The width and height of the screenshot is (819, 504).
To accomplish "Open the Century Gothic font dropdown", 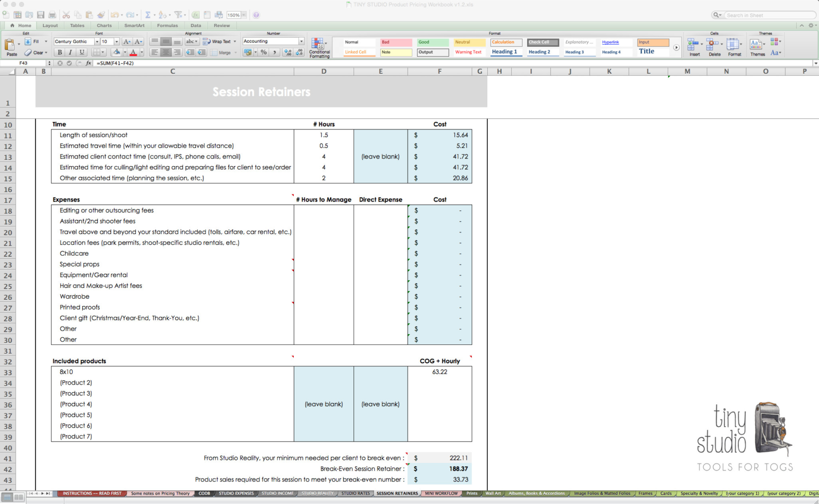I will 97,42.
